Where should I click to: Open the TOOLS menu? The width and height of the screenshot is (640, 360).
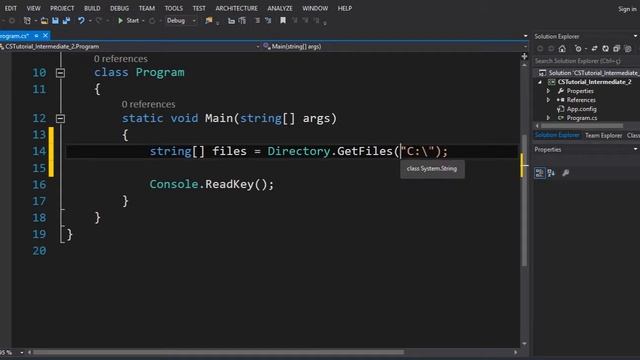[173, 8]
